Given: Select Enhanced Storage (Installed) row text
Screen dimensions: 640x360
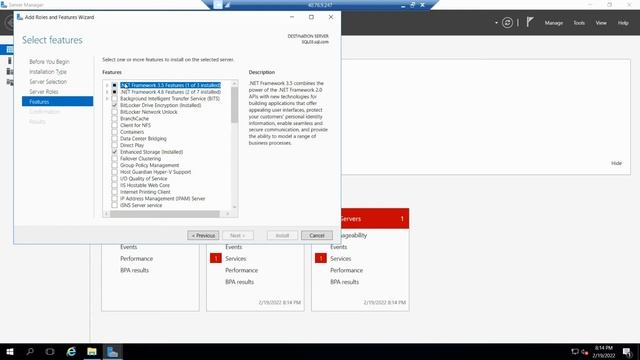Looking at the screenshot, I should 151,152.
